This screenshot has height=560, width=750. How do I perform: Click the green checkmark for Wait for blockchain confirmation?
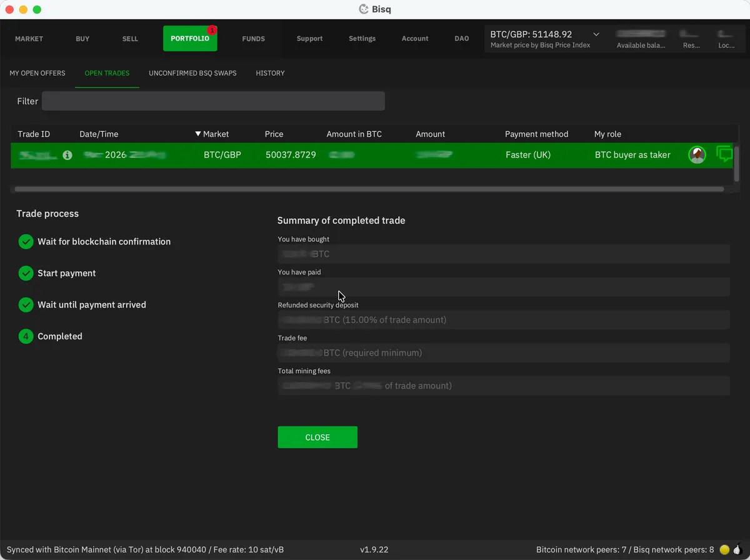click(x=26, y=241)
